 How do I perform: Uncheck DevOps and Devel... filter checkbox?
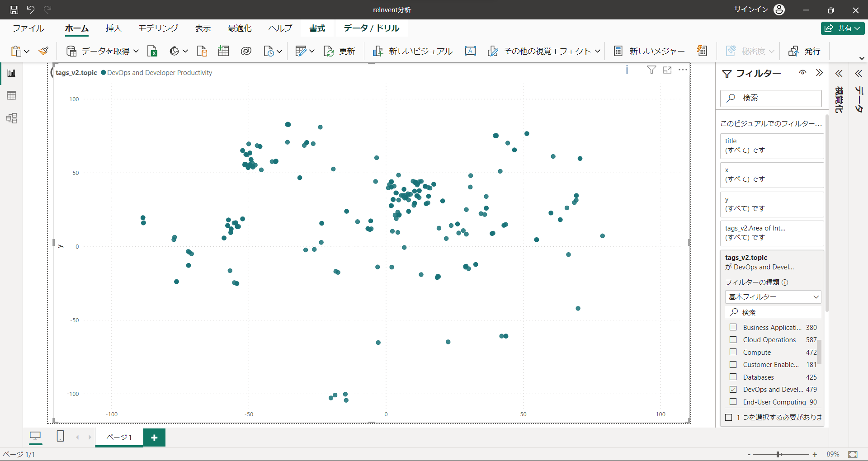(x=733, y=389)
